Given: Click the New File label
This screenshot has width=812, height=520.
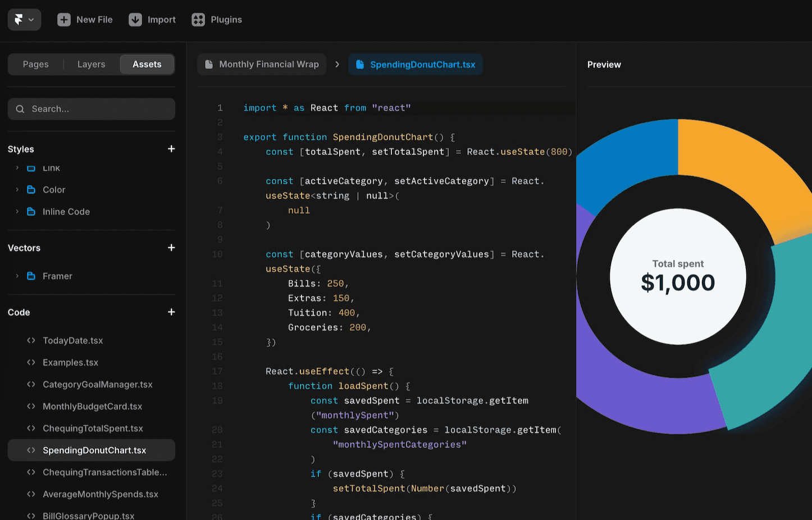Looking at the screenshot, I should click(x=94, y=20).
